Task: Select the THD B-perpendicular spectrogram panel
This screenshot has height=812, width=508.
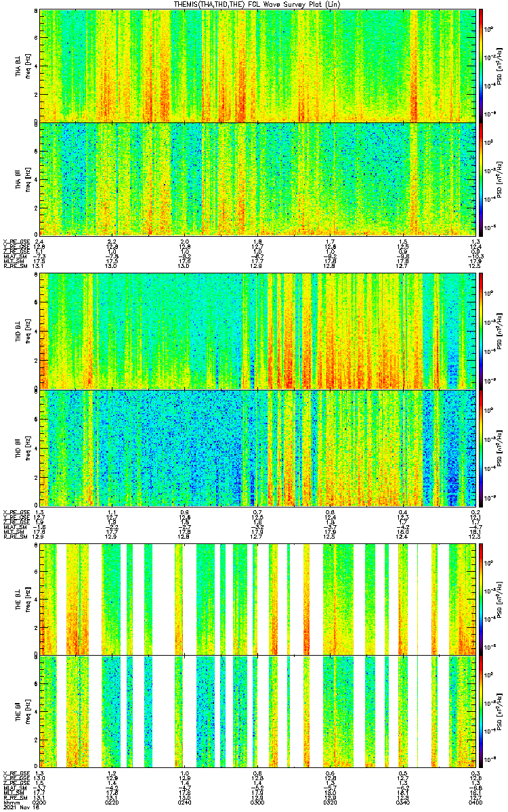Action: 258,331
